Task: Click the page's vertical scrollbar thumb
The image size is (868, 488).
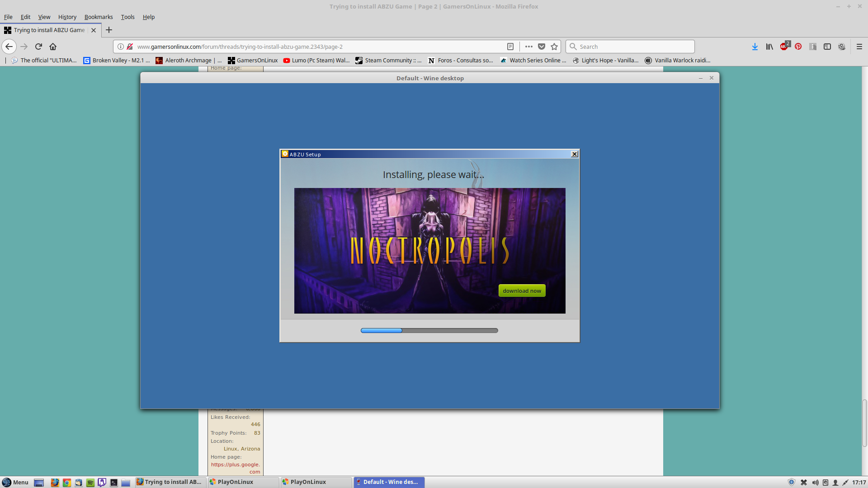Action: pyautogui.click(x=864, y=423)
